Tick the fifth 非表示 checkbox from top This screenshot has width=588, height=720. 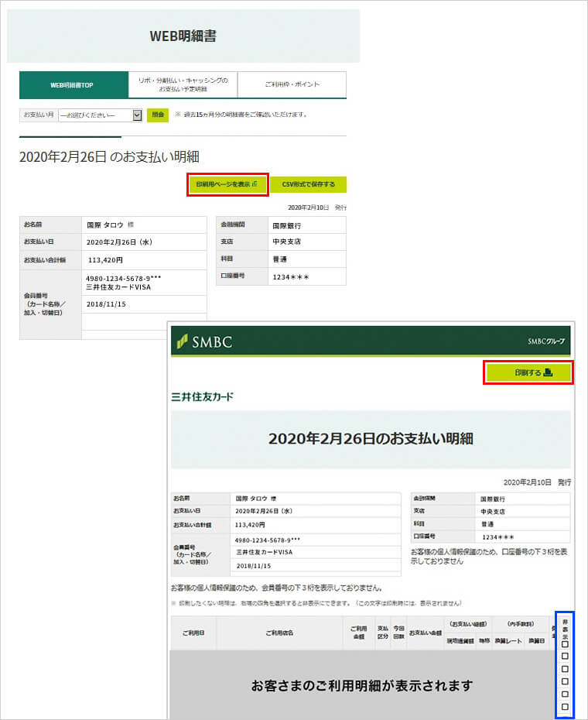point(565,694)
